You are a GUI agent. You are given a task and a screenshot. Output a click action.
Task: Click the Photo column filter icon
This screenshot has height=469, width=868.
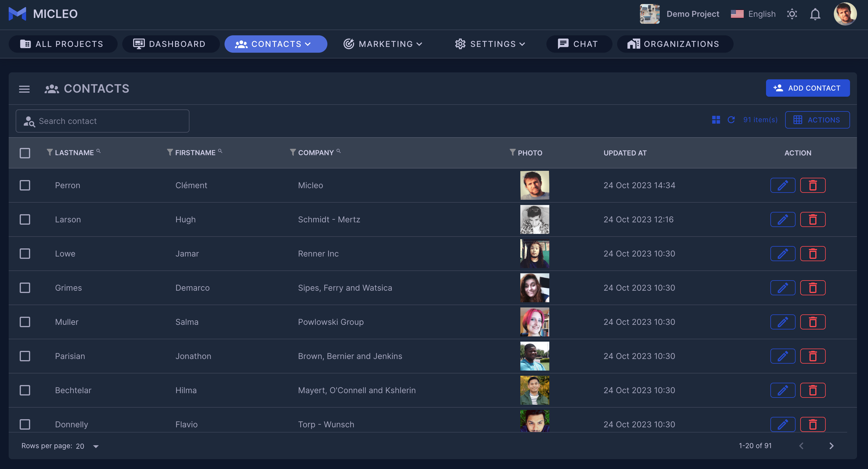coord(513,153)
